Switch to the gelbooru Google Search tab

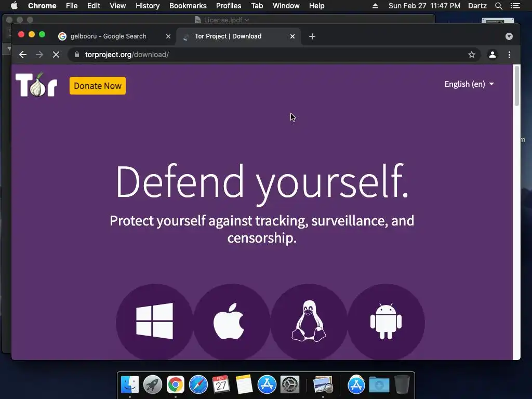[109, 36]
